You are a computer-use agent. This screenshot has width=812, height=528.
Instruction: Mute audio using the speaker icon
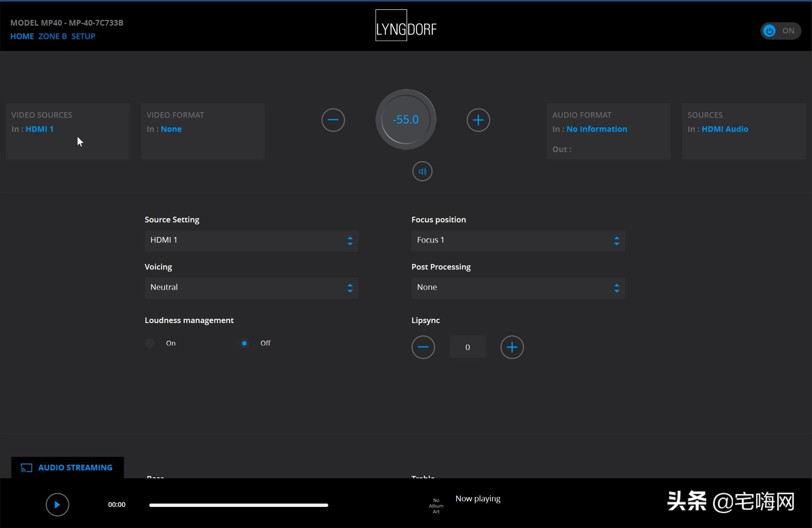422,172
